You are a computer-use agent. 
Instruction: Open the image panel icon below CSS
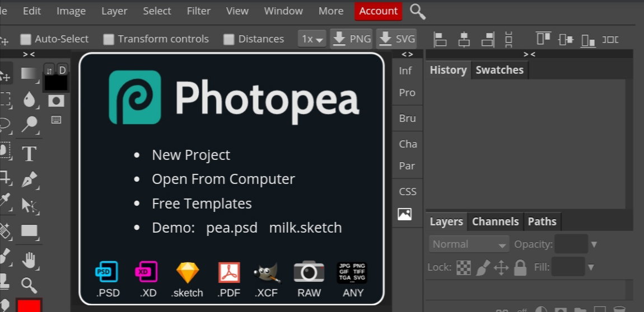coord(404,214)
